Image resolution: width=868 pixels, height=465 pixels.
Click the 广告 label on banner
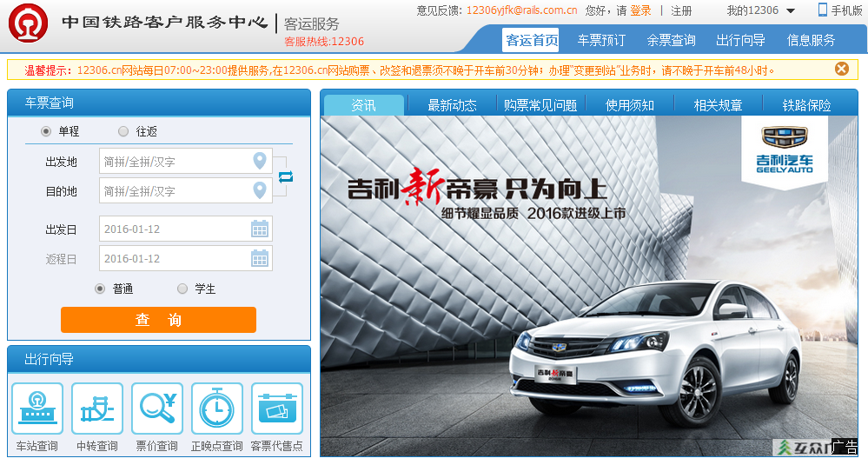click(845, 448)
